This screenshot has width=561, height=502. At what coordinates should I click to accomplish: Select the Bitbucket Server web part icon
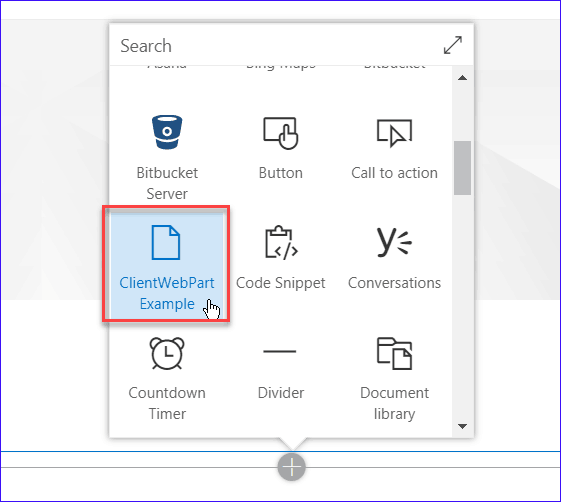[167, 132]
